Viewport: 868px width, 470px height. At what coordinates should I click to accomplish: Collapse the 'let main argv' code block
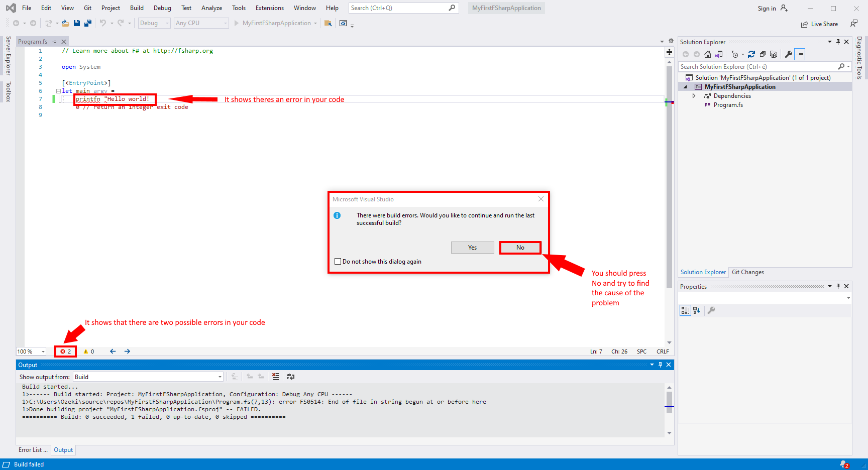(58, 91)
